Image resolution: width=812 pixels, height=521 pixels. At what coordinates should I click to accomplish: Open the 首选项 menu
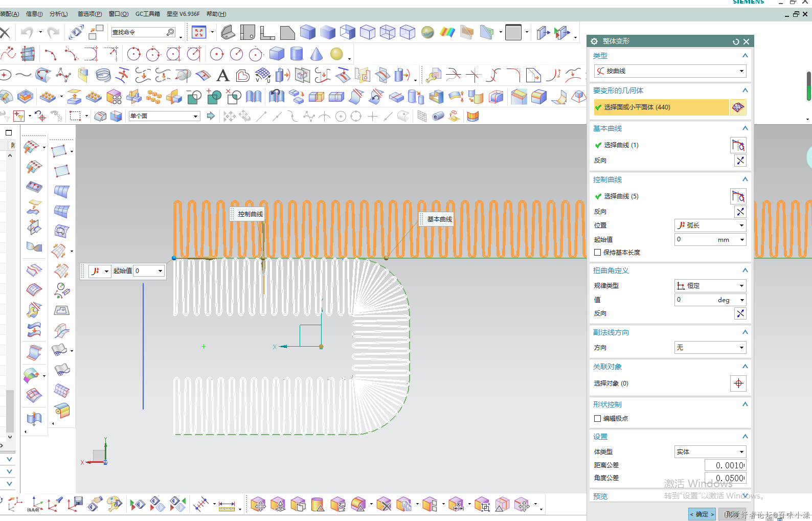(x=89, y=14)
